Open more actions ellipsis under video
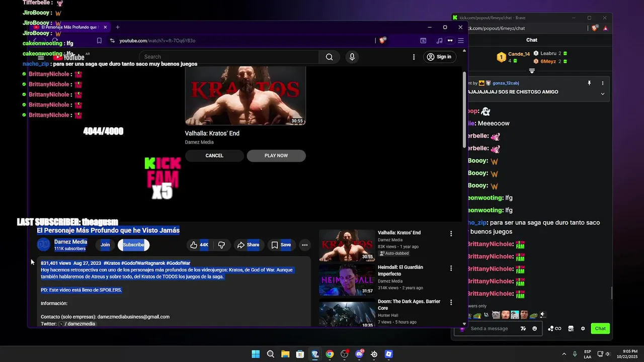 (304, 245)
